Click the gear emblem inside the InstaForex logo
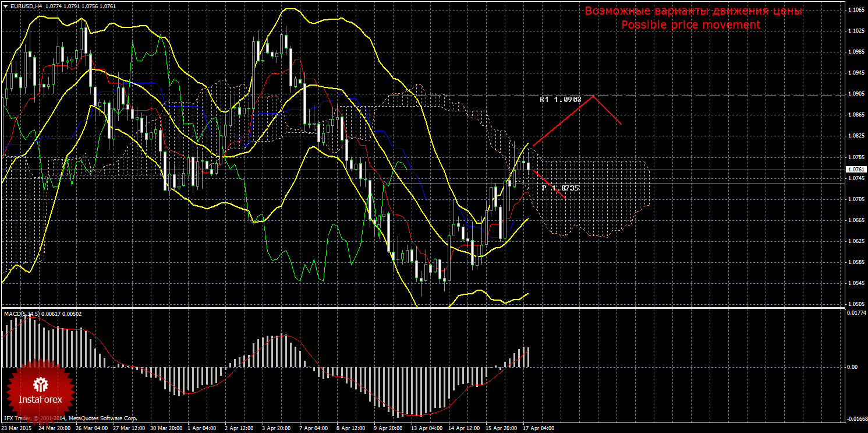 (x=40, y=384)
